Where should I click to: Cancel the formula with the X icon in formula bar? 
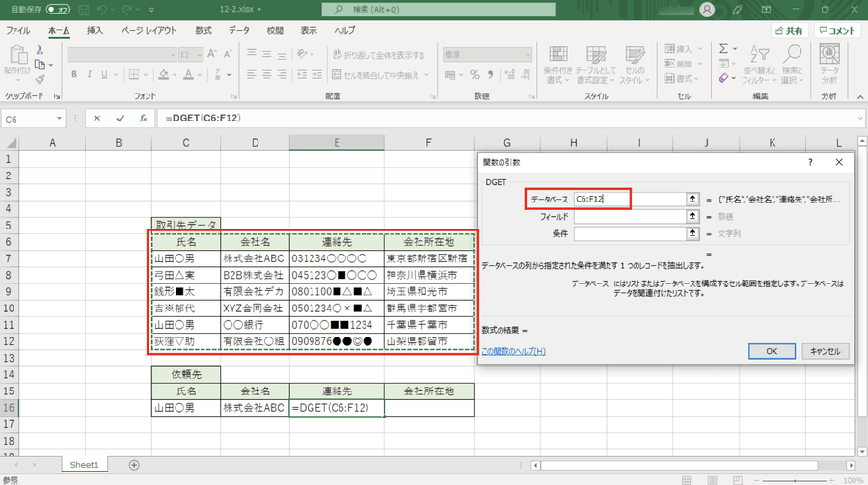click(96, 119)
